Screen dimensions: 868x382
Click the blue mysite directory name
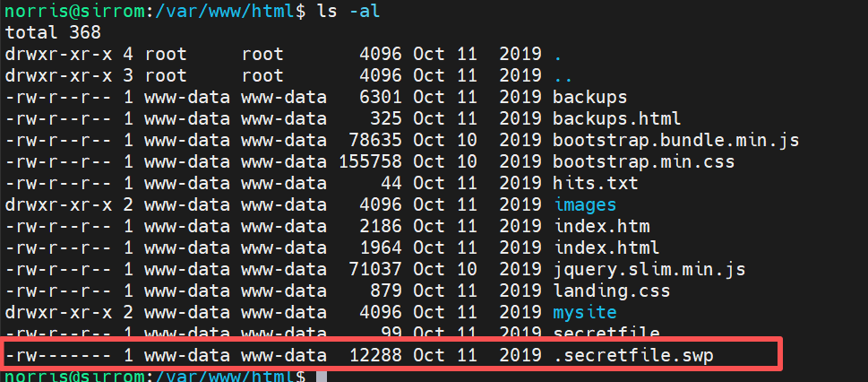[585, 312]
